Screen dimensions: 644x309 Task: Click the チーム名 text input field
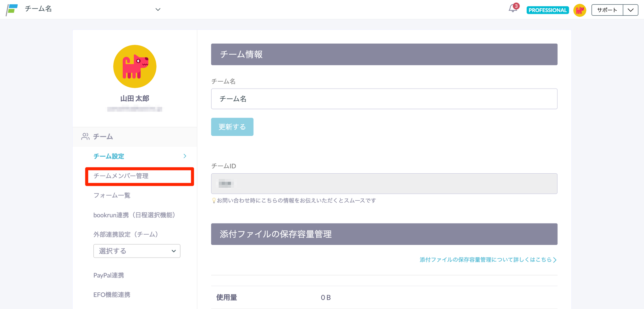[x=384, y=99]
